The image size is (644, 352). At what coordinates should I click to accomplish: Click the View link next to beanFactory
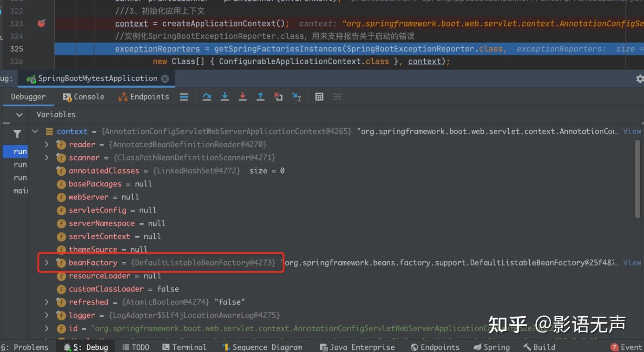point(631,263)
